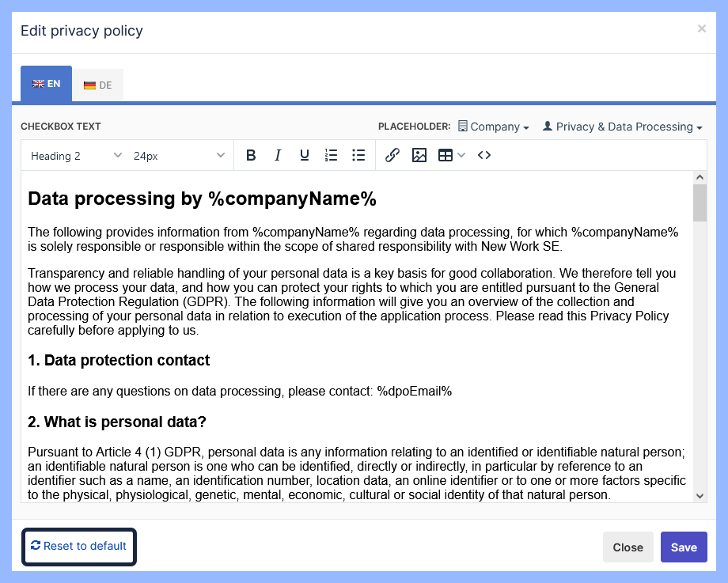Select the EN language tab

click(x=46, y=84)
